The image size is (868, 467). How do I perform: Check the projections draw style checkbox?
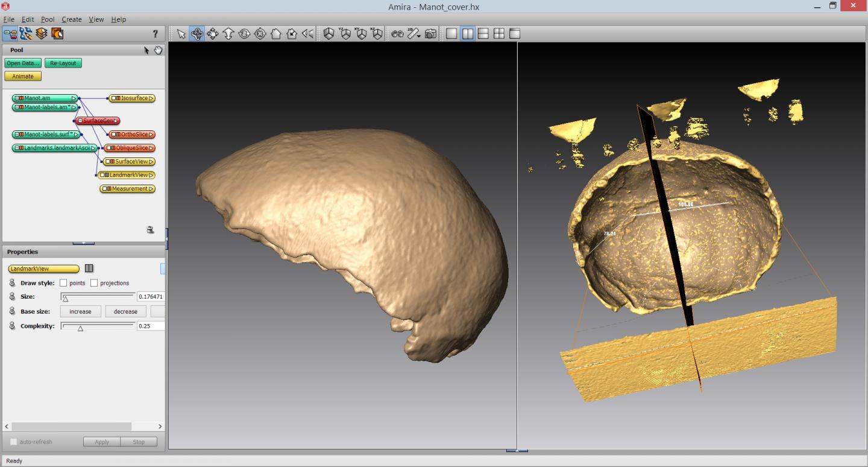94,283
